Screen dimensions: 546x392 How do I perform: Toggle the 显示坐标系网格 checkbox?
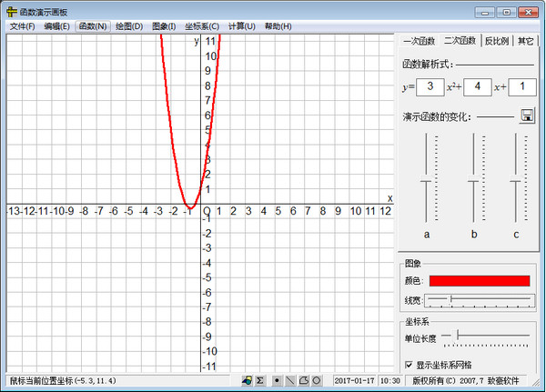coord(409,365)
